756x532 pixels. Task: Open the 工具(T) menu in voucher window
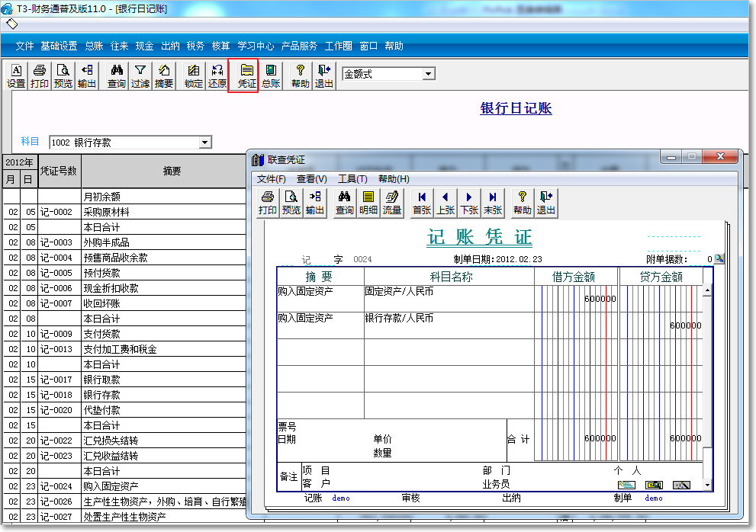[352, 179]
